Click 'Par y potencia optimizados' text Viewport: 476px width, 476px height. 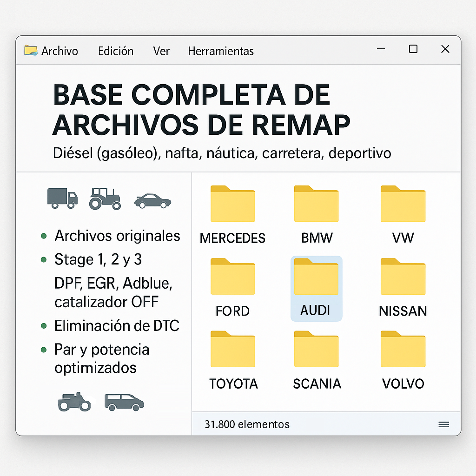(x=102, y=358)
